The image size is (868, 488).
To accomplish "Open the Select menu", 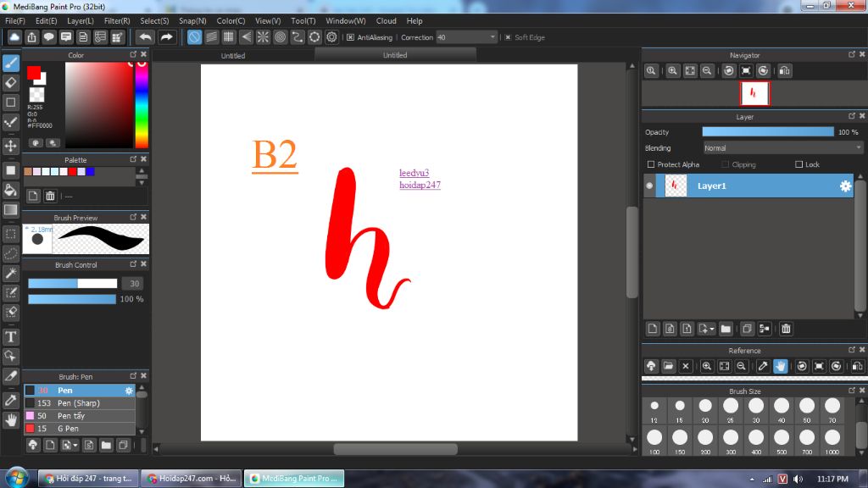I will [x=154, y=20].
